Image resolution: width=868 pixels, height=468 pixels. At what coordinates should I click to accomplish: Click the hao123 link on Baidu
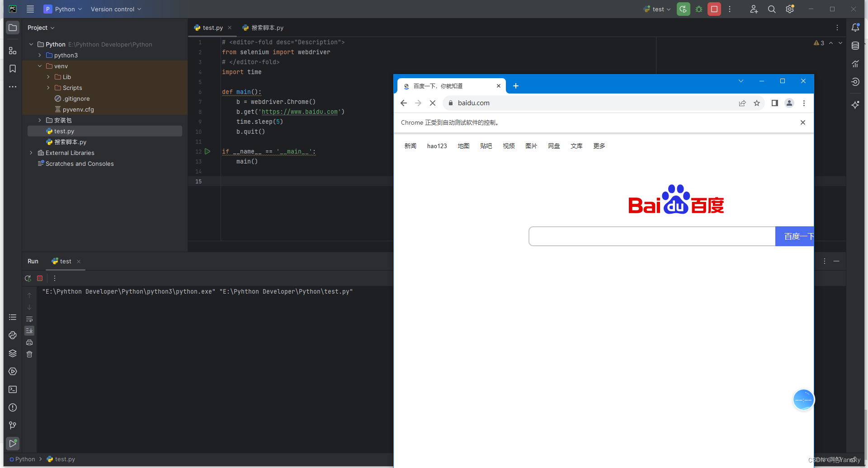(437, 146)
